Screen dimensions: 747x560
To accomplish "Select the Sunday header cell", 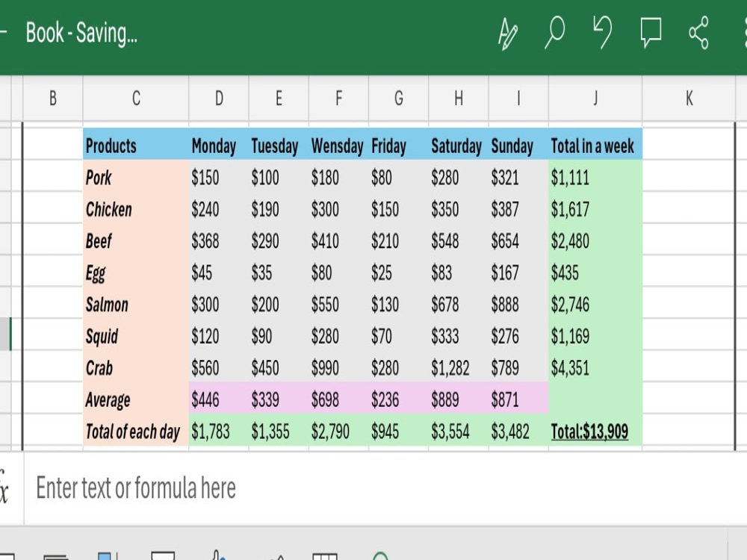I will coord(518,145).
